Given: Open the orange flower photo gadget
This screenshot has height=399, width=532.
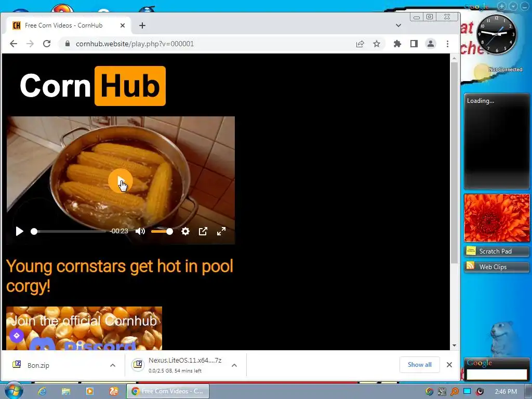Looking at the screenshot, I should click(497, 218).
